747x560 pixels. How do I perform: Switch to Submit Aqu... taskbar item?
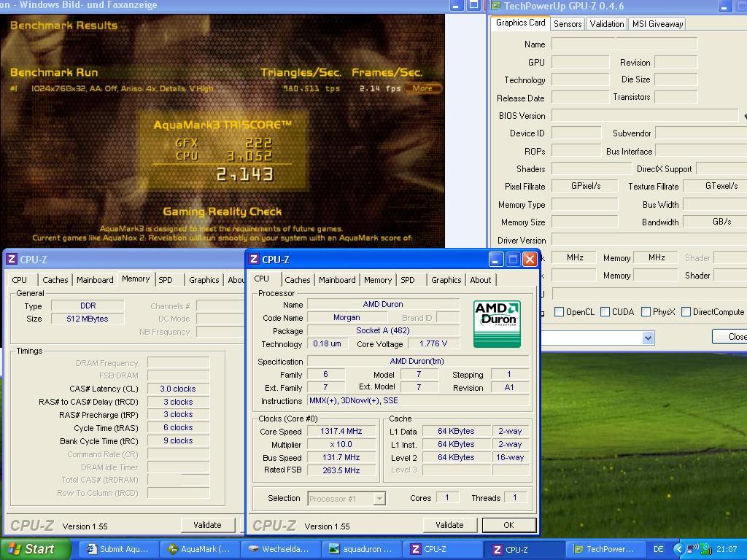coord(118,549)
